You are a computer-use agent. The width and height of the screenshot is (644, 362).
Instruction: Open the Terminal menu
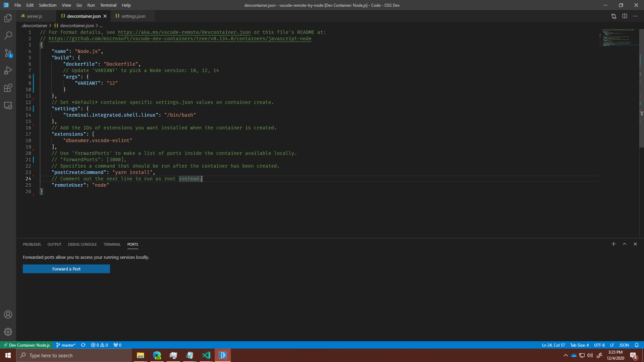108,5
